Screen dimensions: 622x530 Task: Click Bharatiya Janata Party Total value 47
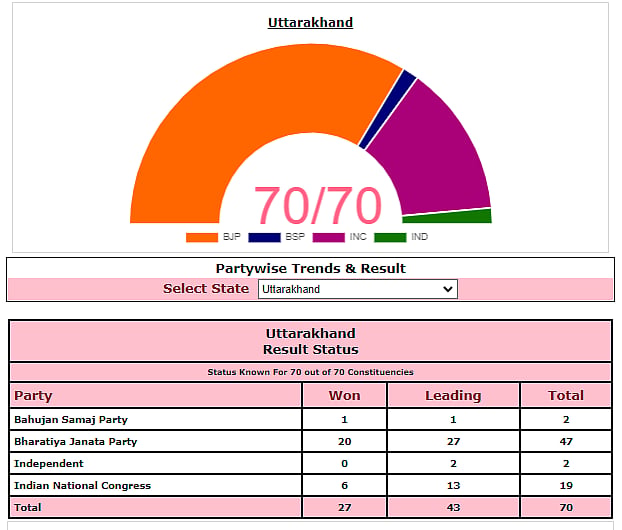click(566, 442)
